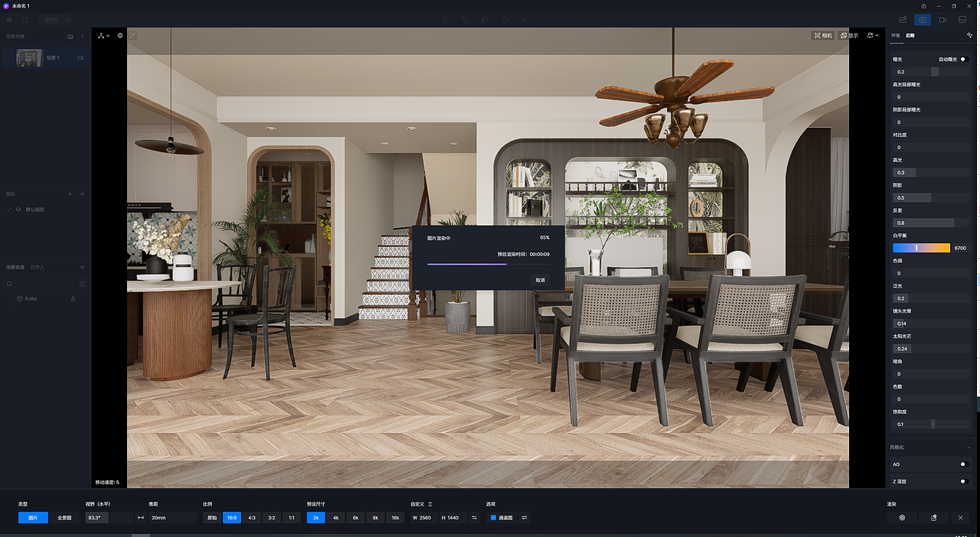Select the photo render camera mode
Screen dimensions: 980x537
(x=923, y=19)
